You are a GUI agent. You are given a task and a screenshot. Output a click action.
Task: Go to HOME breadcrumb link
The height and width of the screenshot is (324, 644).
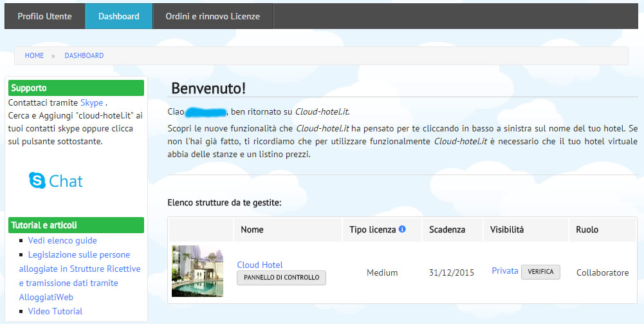[x=34, y=55]
